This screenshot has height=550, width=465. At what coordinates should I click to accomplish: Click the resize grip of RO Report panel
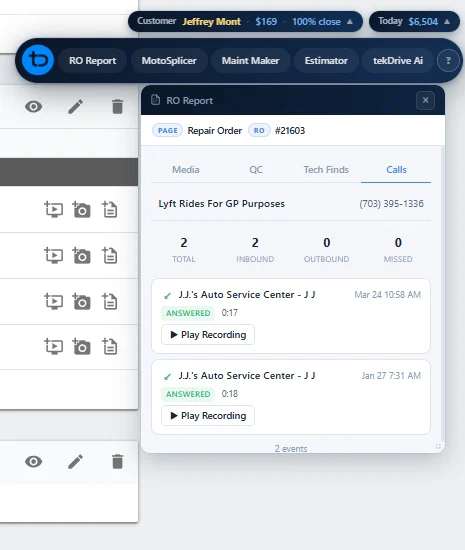(x=438, y=446)
